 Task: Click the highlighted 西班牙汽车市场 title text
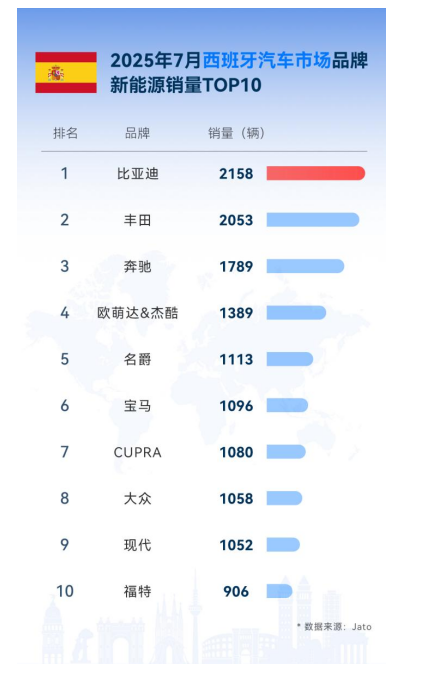[267, 60]
